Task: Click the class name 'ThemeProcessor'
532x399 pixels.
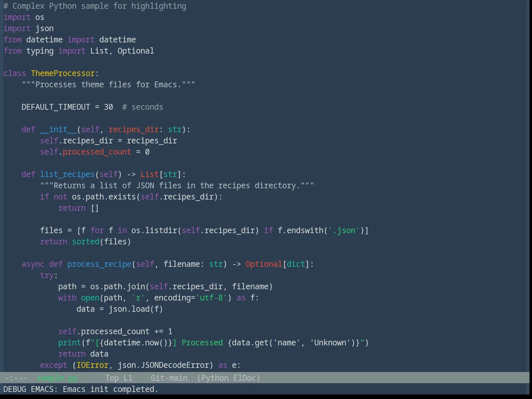Action: point(63,74)
